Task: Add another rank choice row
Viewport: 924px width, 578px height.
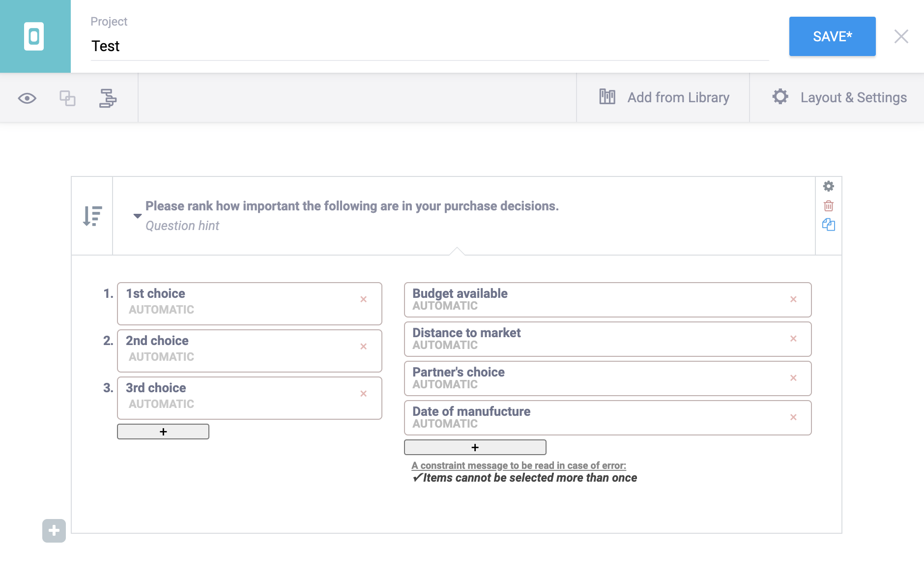Action: pyautogui.click(x=163, y=432)
